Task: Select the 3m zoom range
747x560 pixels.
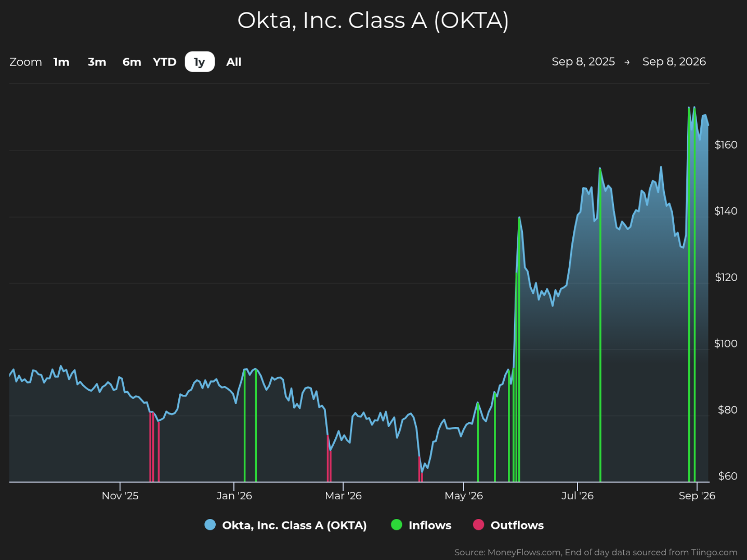Action: coord(97,62)
